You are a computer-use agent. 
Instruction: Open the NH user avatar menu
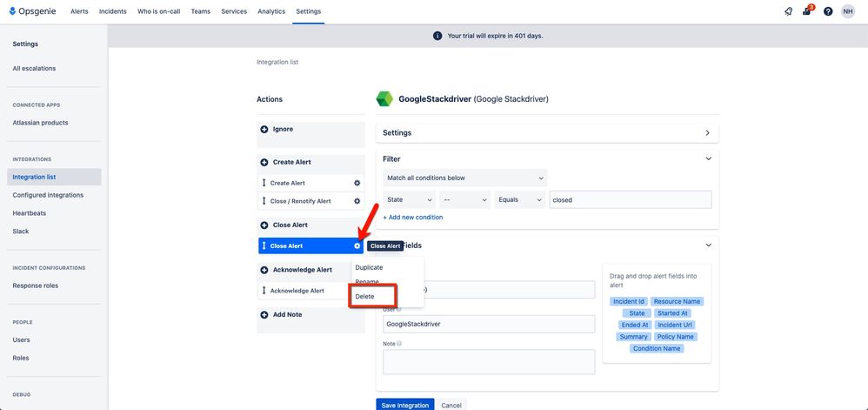tap(848, 11)
